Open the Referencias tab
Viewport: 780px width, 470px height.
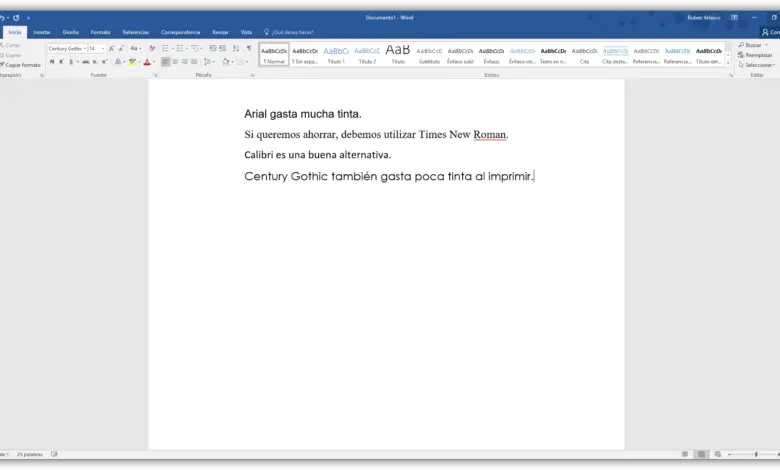[136, 32]
